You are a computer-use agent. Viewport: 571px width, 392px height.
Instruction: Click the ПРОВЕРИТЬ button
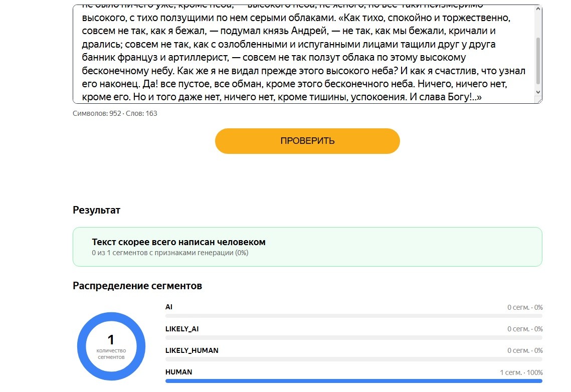click(x=307, y=141)
